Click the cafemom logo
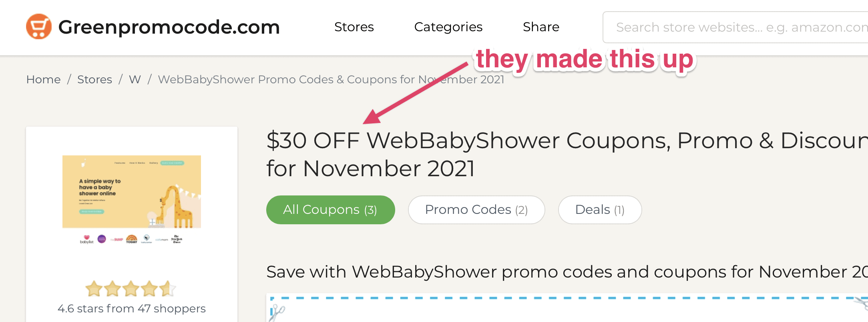The height and width of the screenshot is (322, 868). tap(162, 239)
